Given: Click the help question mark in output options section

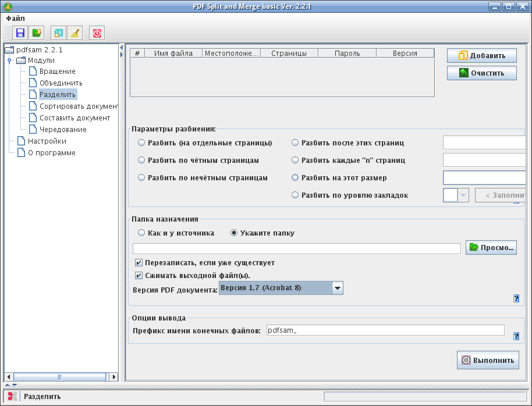Looking at the screenshot, I should (x=516, y=336).
